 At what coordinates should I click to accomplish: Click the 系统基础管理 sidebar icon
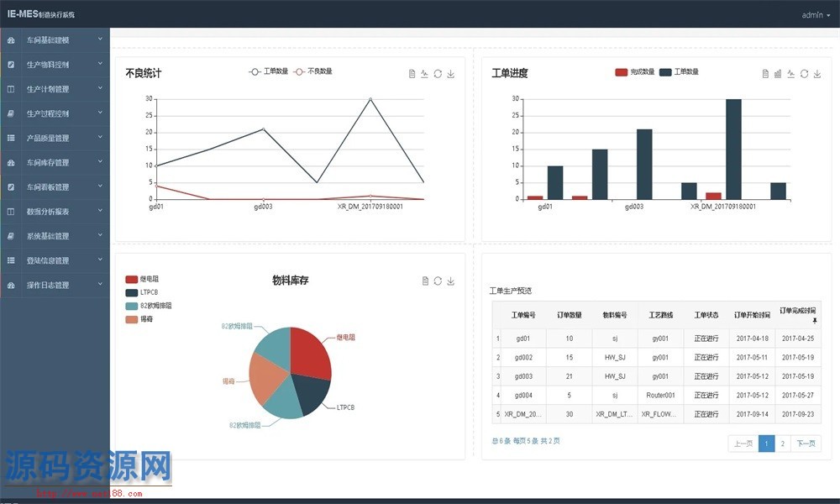[x=11, y=236]
